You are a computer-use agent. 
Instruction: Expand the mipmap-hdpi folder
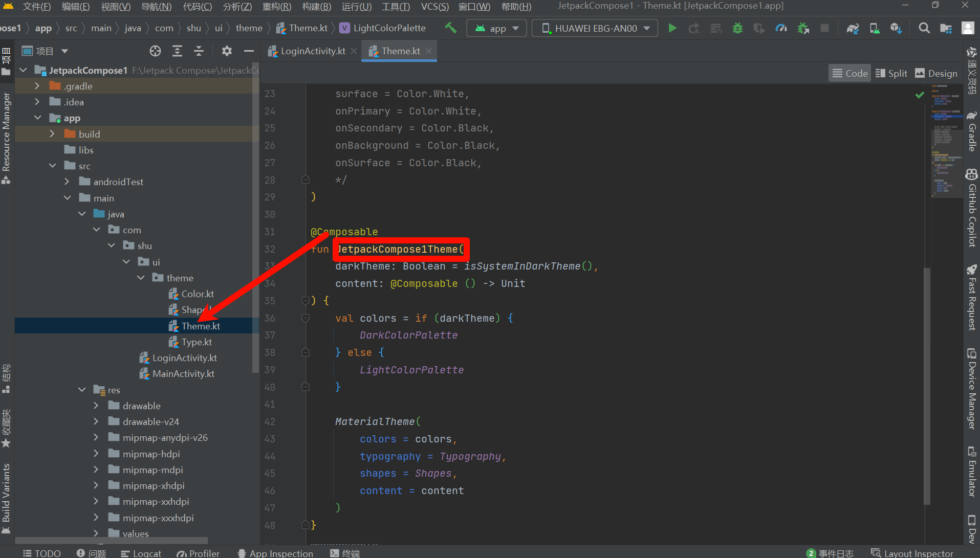click(96, 454)
